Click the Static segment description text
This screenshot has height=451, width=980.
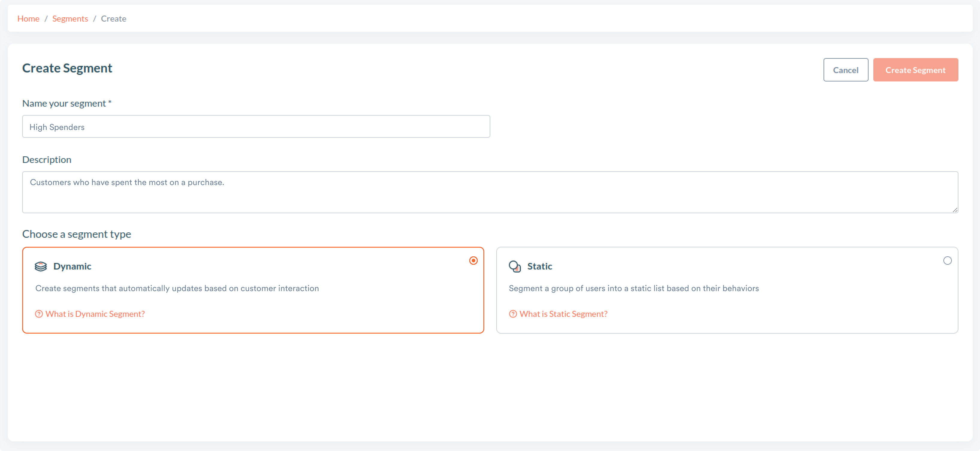pos(634,289)
